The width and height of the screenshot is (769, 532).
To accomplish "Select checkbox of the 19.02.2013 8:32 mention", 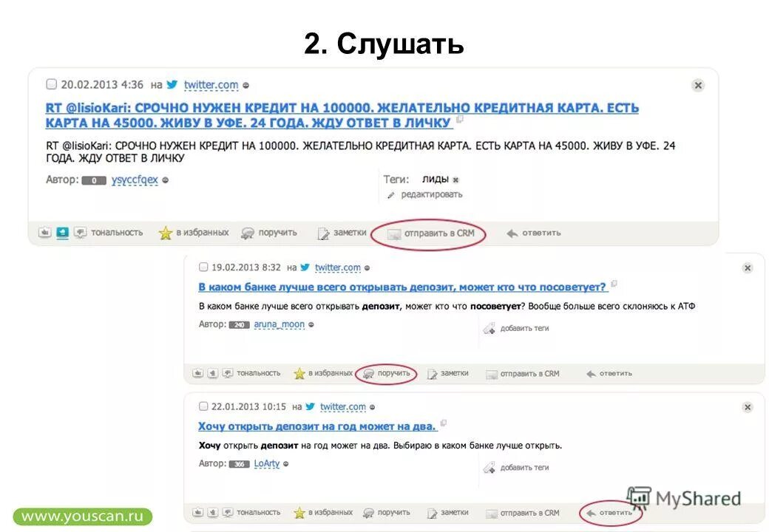I will [203, 267].
